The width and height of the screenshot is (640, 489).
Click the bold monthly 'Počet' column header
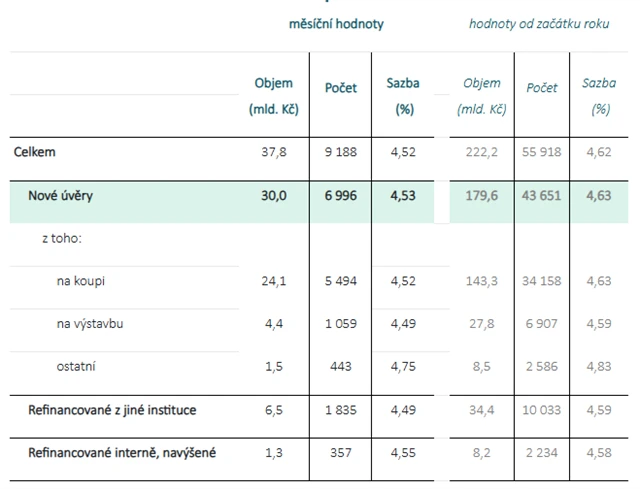pos(341,88)
